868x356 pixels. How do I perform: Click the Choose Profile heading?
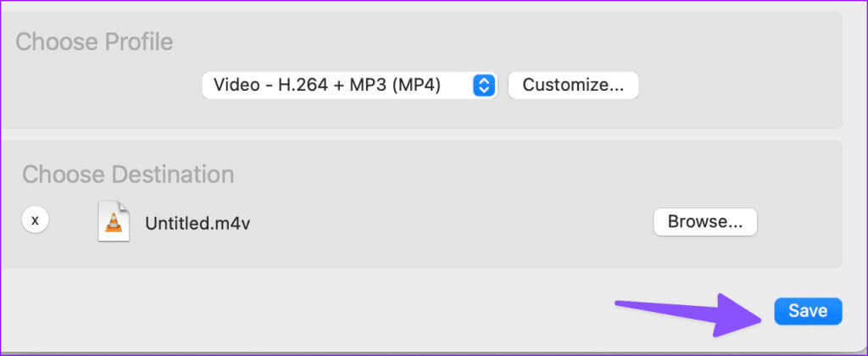click(x=94, y=42)
